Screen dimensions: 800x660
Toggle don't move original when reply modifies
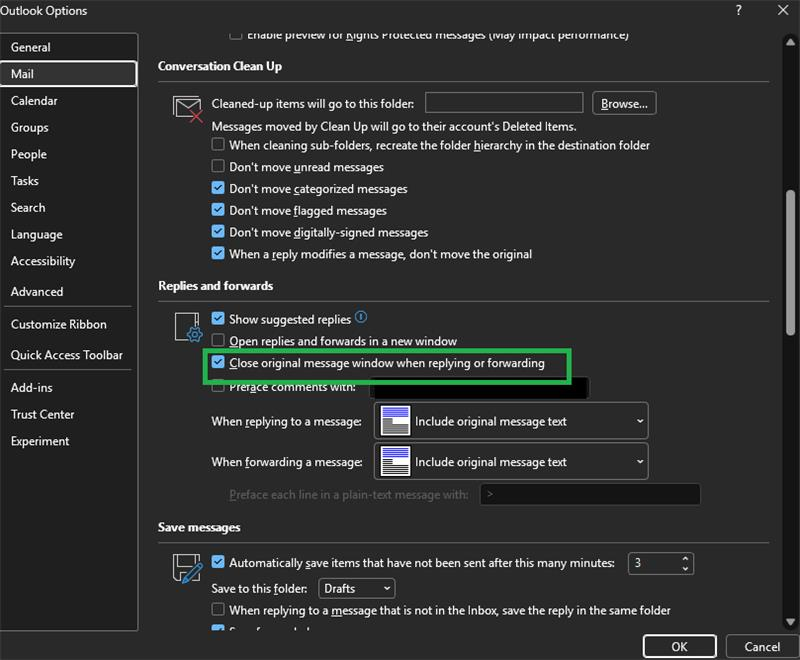(x=218, y=253)
